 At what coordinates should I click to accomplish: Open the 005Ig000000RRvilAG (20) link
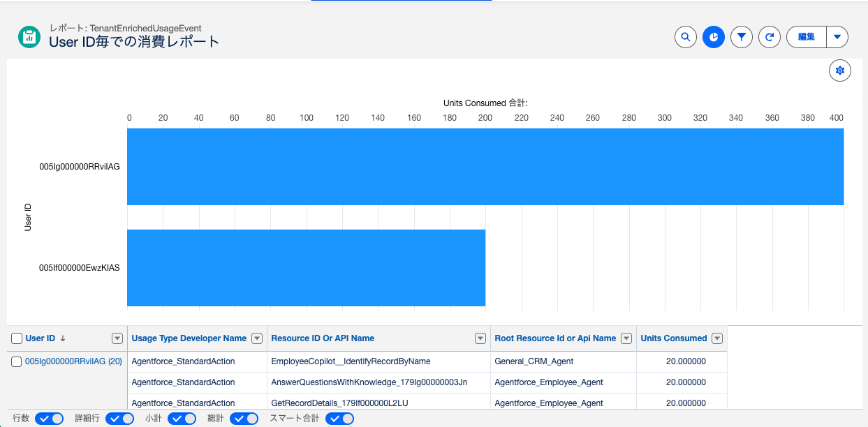73,361
